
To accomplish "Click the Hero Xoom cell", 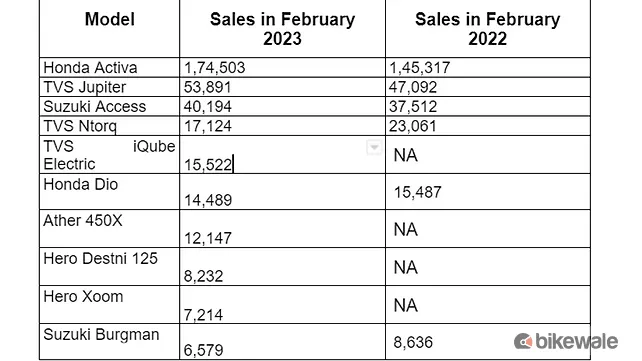I will point(109,305).
